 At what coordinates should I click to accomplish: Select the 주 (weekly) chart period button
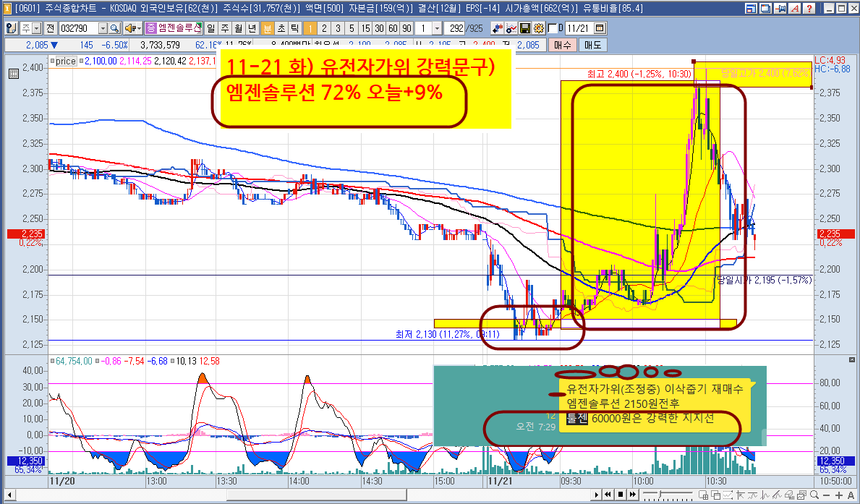pyautogui.click(x=224, y=28)
